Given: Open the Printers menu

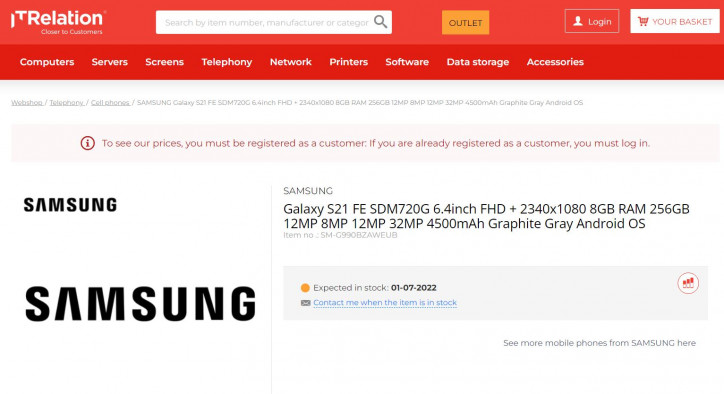Looking at the screenshot, I should (x=349, y=62).
